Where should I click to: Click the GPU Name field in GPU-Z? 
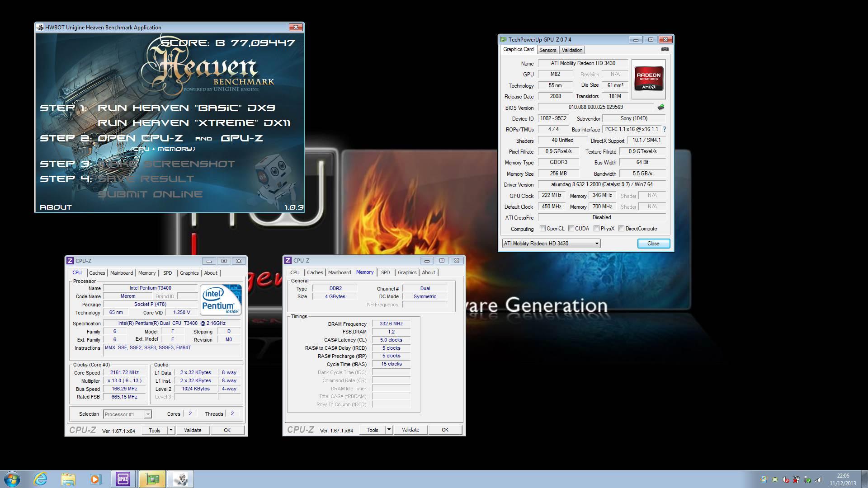pyautogui.click(x=583, y=63)
